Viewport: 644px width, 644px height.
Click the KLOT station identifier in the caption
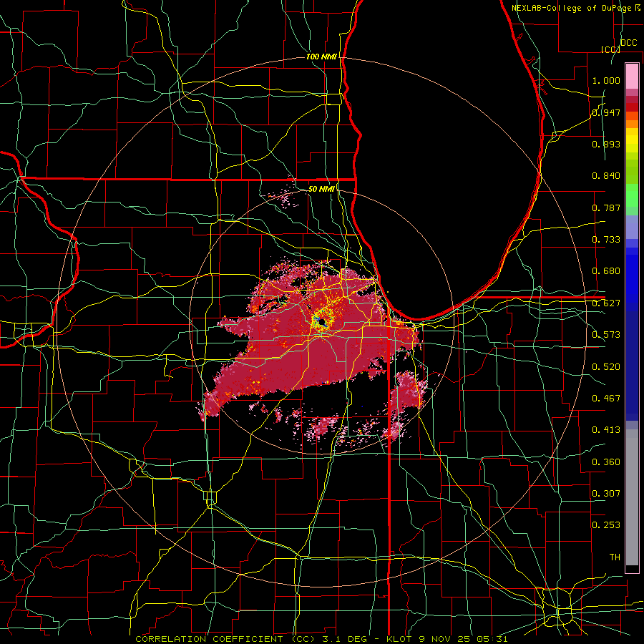pos(399,639)
